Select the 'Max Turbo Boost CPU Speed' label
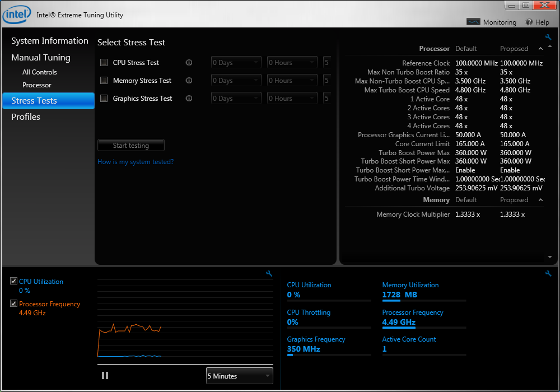 pyautogui.click(x=407, y=90)
